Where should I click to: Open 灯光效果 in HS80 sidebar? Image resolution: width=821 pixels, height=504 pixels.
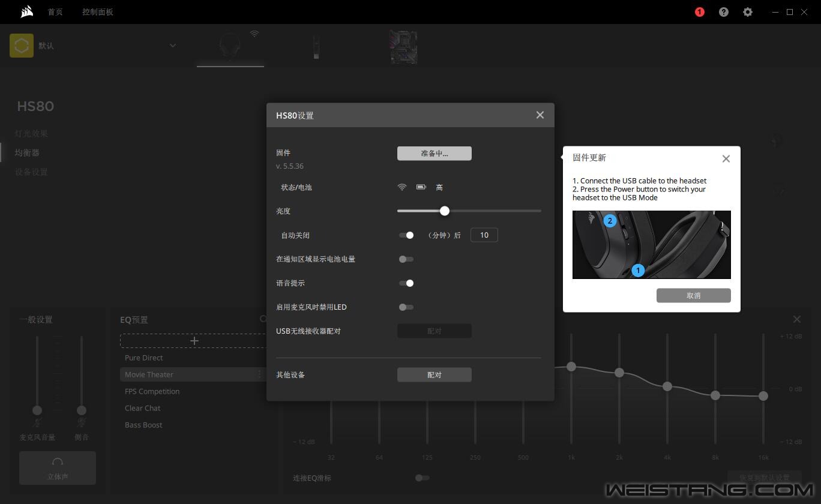coord(31,133)
